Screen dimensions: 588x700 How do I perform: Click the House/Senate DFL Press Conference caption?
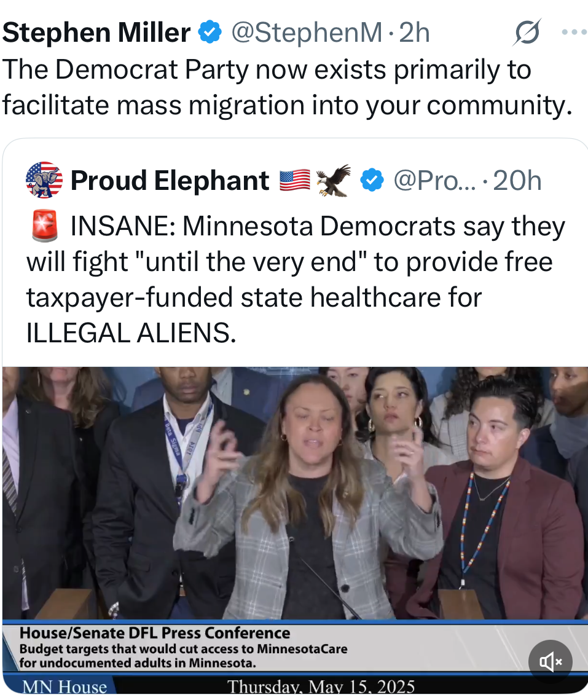point(154,633)
